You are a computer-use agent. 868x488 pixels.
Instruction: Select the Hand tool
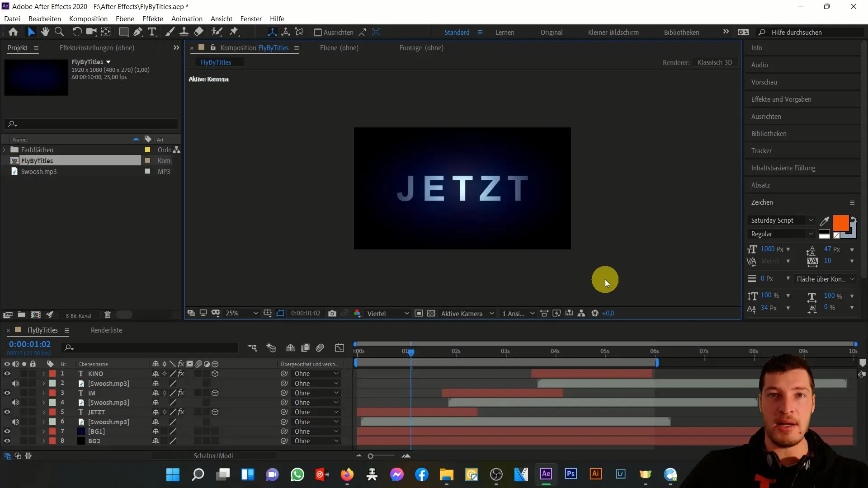[45, 32]
